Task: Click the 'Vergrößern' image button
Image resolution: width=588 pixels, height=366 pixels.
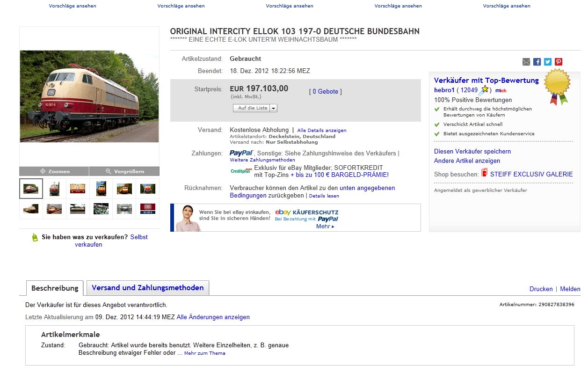Action: (124, 171)
